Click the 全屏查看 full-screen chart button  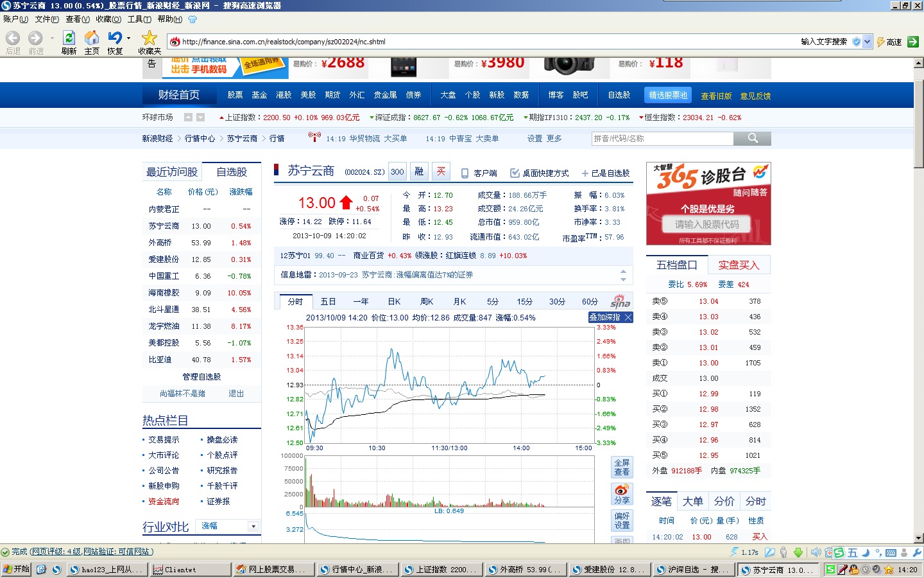(x=622, y=467)
